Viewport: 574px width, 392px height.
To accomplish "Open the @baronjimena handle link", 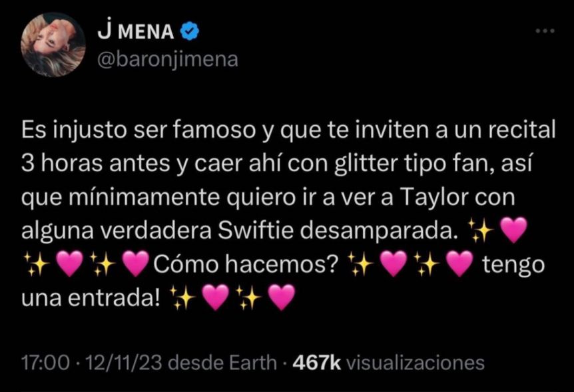I will tap(168, 59).
